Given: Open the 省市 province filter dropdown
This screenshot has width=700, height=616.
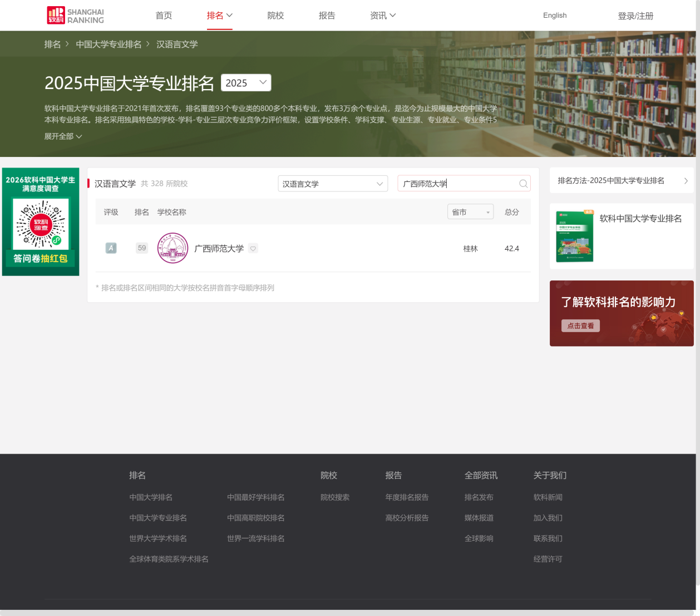Looking at the screenshot, I should tap(470, 212).
